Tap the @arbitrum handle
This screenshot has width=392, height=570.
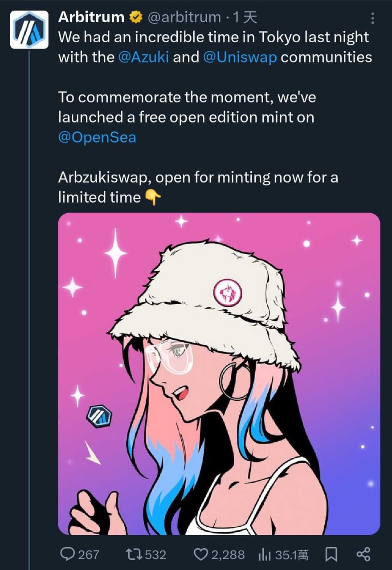click(x=184, y=17)
